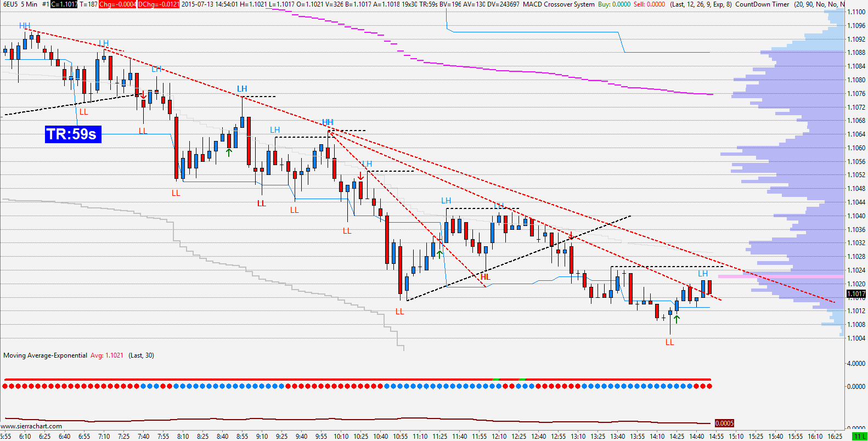This screenshot has height=441, width=868.
Task: Click the 9:40 time on the time axis
Action: (301, 437)
